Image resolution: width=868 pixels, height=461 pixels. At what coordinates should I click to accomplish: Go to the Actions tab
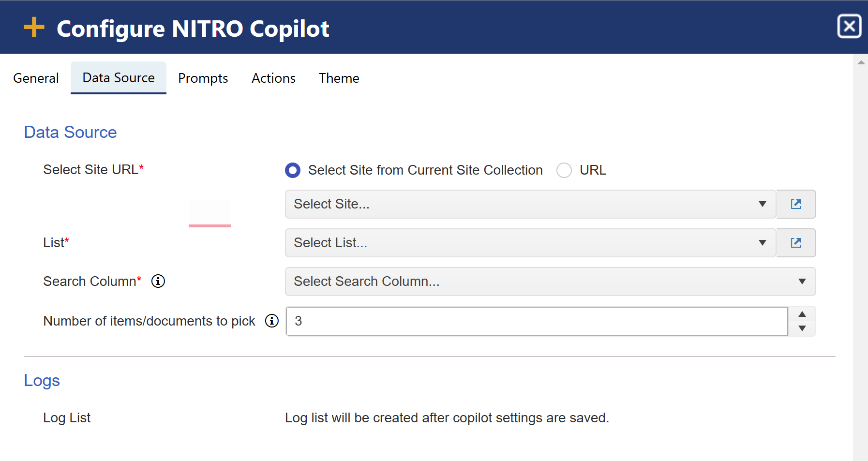point(273,78)
